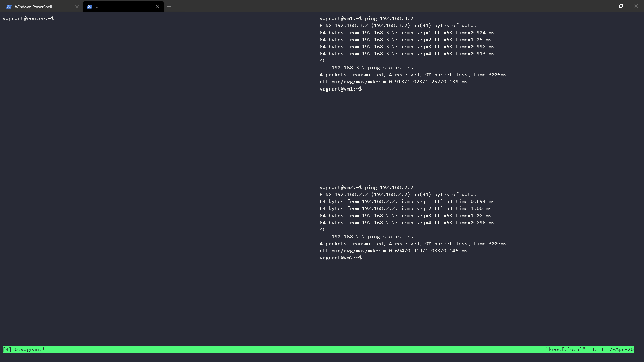The height and width of the screenshot is (362, 644).
Task: Click the line PING 192.168.2.2 56(84) bytes
Action: tap(398, 194)
